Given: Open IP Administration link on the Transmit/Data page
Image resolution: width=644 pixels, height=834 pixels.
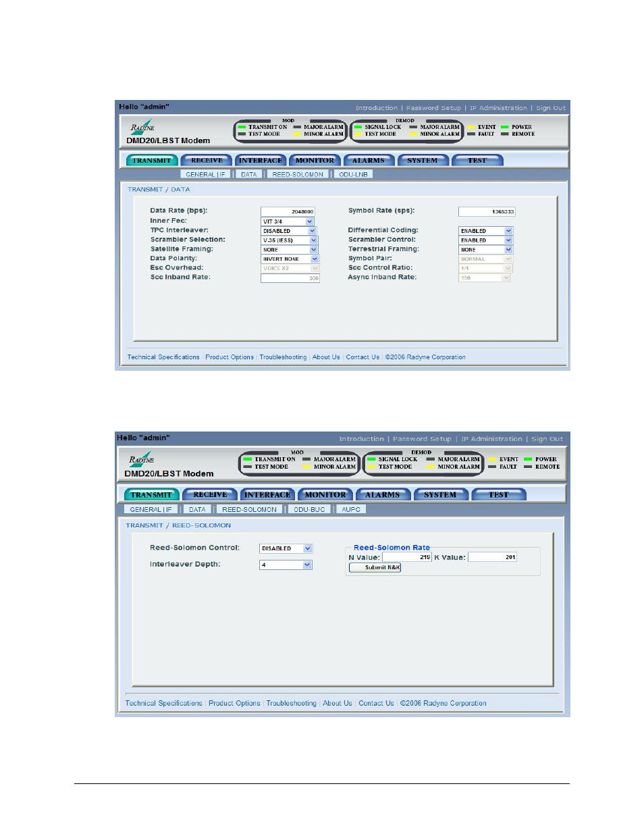Looking at the screenshot, I should 498,108.
